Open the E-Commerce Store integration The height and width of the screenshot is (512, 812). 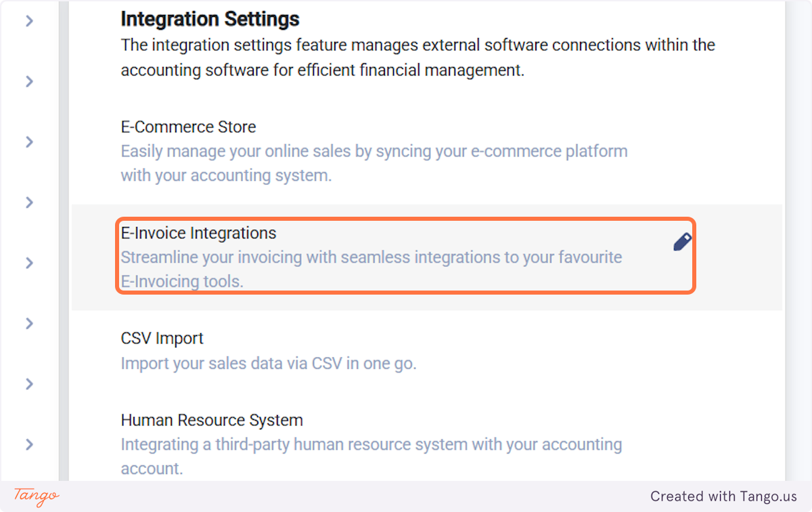188,127
